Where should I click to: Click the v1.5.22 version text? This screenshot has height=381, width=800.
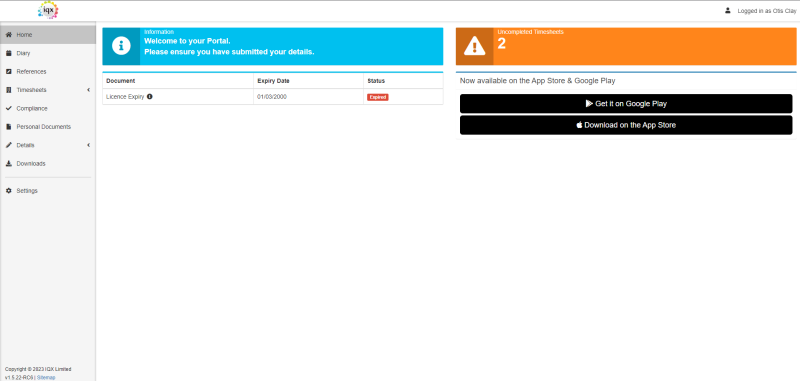coord(19,377)
